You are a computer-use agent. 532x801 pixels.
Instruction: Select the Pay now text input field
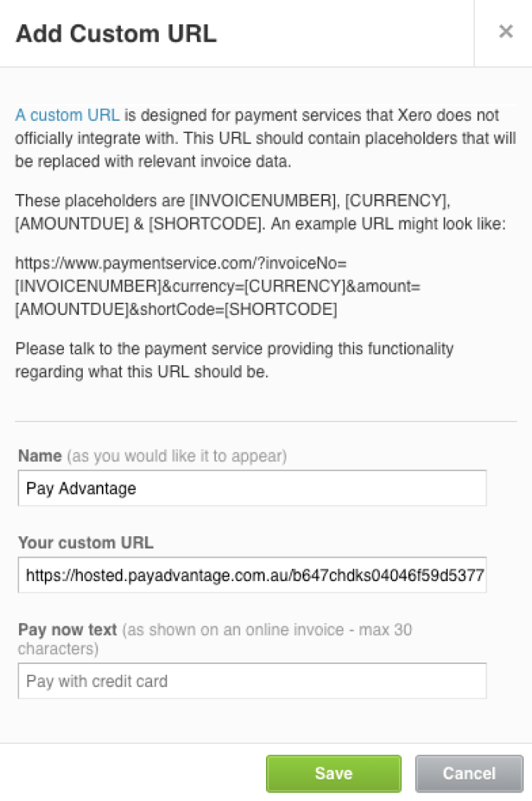click(x=252, y=681)
